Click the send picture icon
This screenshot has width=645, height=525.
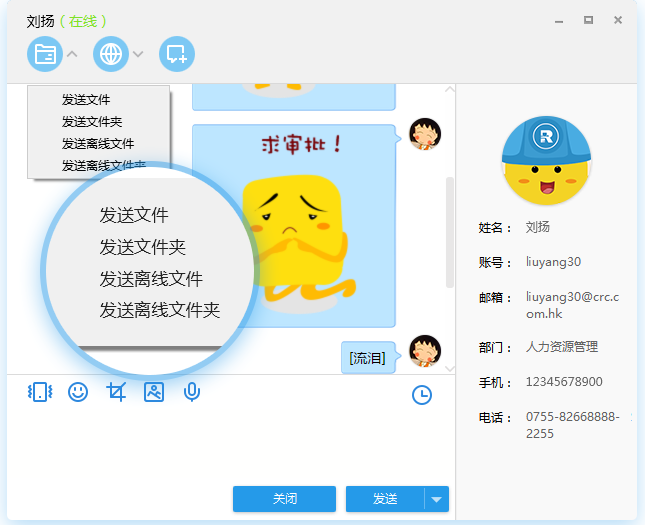coord(154,392)
